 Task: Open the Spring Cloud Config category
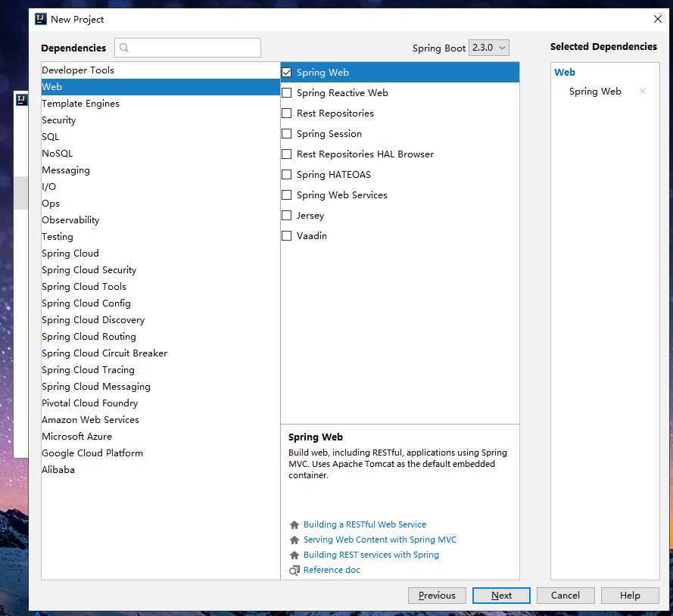coord(160,303)
